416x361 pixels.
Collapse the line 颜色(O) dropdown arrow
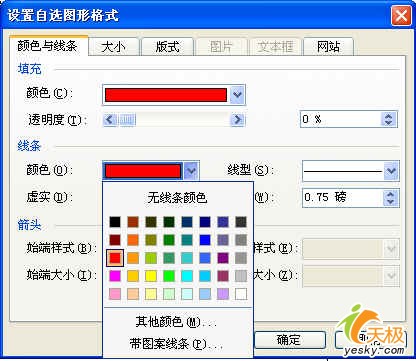click(191, 171)
